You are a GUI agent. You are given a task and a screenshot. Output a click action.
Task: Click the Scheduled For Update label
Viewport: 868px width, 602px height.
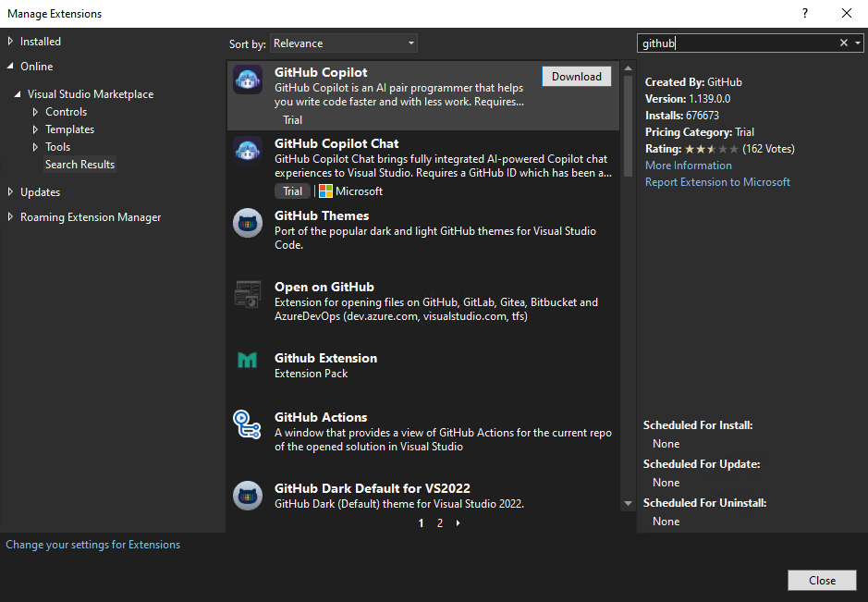tap(702, 464)
